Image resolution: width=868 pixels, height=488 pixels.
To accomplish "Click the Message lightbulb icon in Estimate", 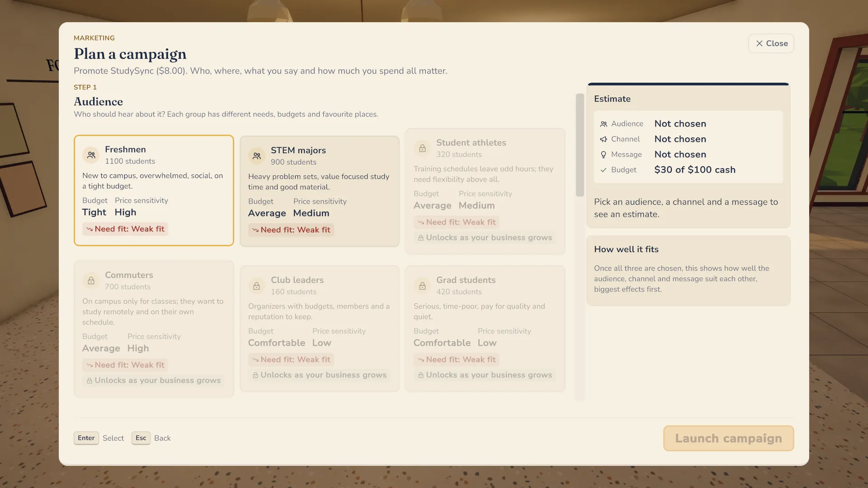I will pos(604,155).
